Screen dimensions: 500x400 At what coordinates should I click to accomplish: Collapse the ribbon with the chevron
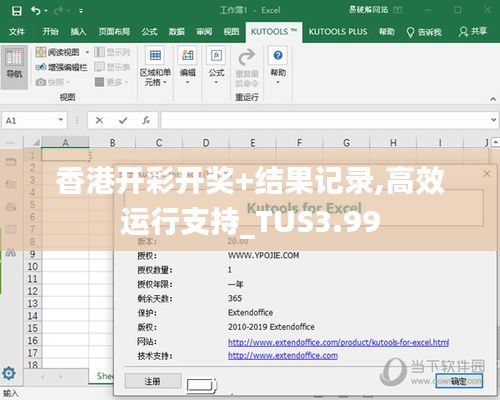click(x=493, y=99)
